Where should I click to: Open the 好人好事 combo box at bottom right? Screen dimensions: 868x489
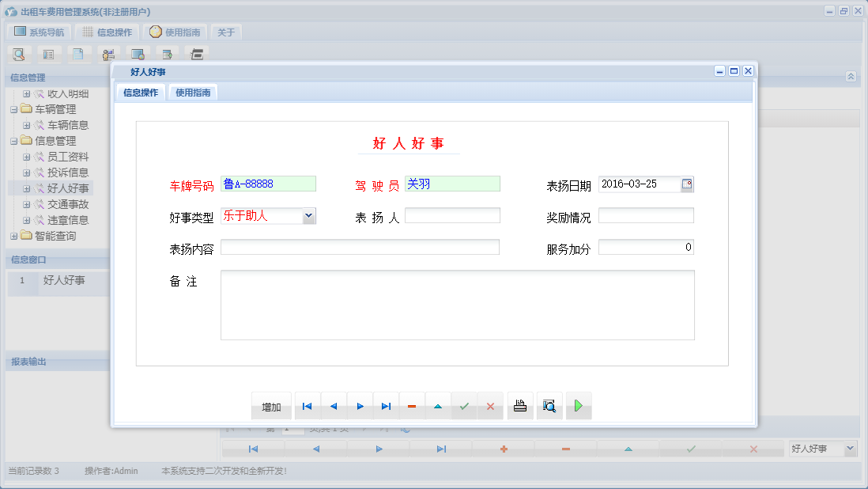(851, 449)
